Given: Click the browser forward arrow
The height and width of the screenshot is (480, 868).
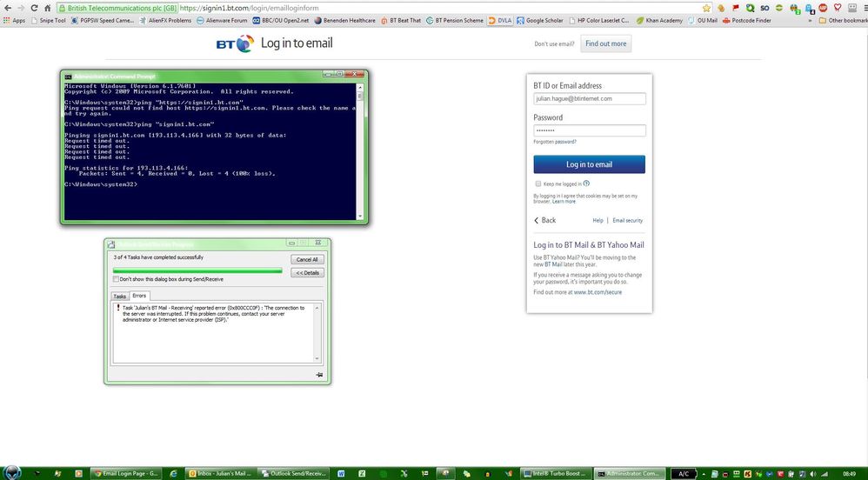Looking at the screenshot, I should click(21, 8).
